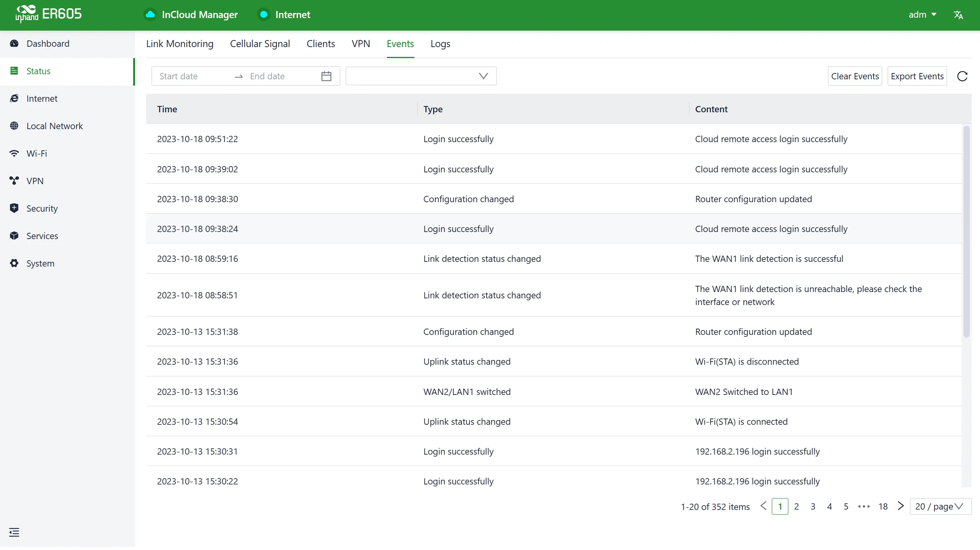Select the 2023-10-18 09:38:24 event row
980x550 pixels.
pyautogui.click(x=553, y=228)
